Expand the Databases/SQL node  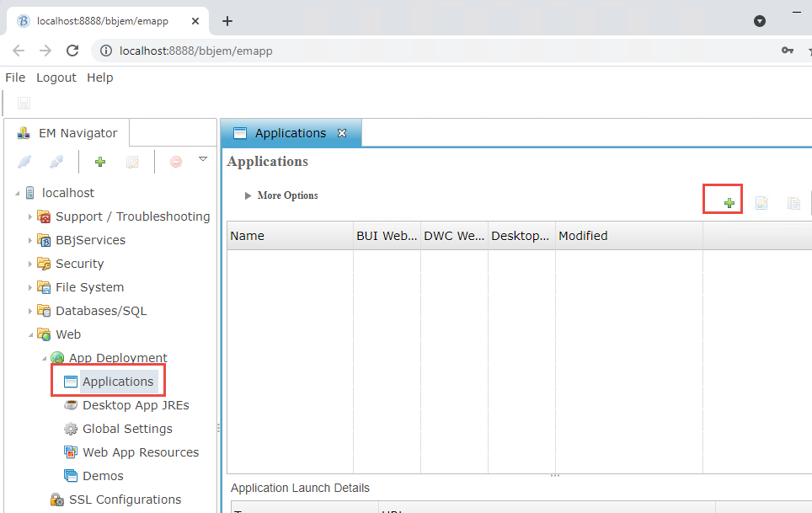pyautogui.click(x=30, y=311)
